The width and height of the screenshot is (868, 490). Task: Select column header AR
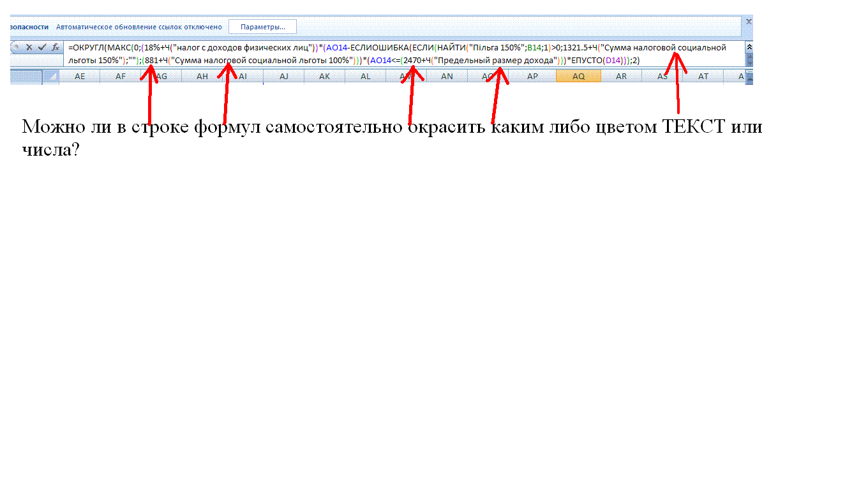tap(621, 77)
